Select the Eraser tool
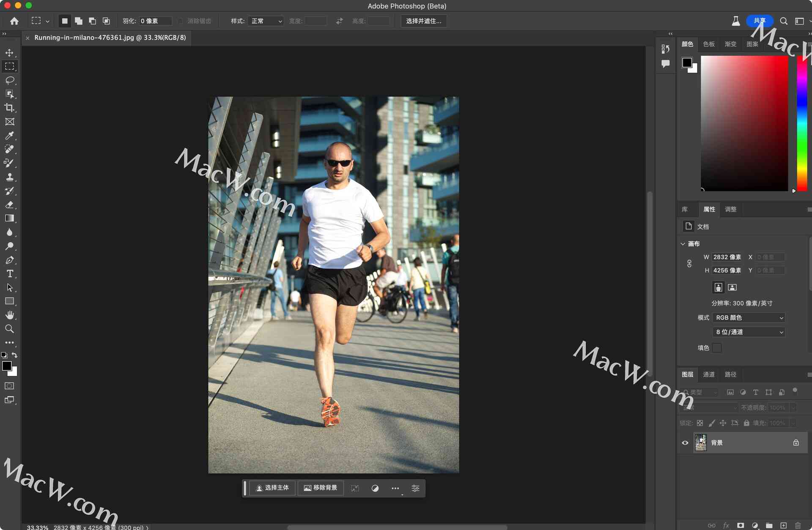Image resolution: width=812 pixels, height=530 pixels. [9, 205]
